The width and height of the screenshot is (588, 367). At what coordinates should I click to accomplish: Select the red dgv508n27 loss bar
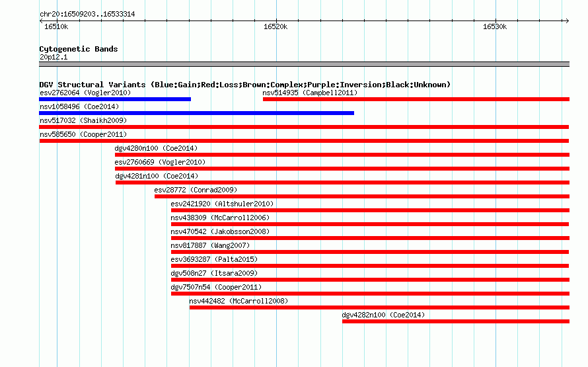[x=370, y=280]
